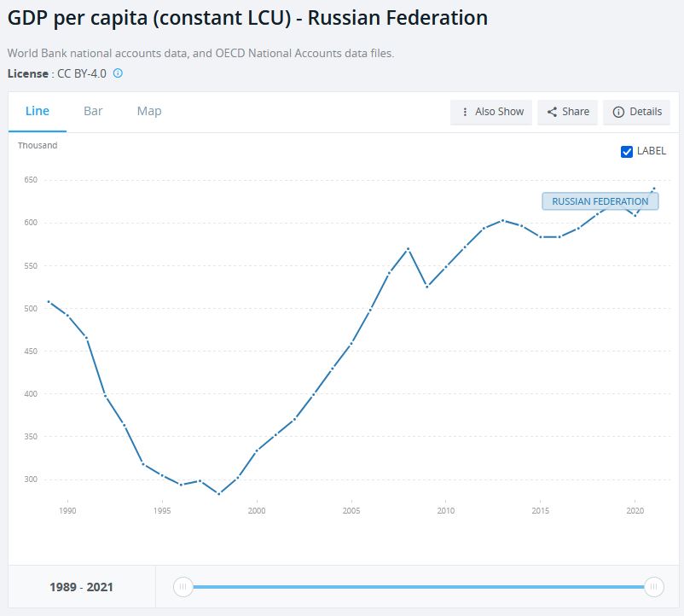This screenshot has height=616, width=684.
Task: Select the Line chart tab
Action: 38,111
